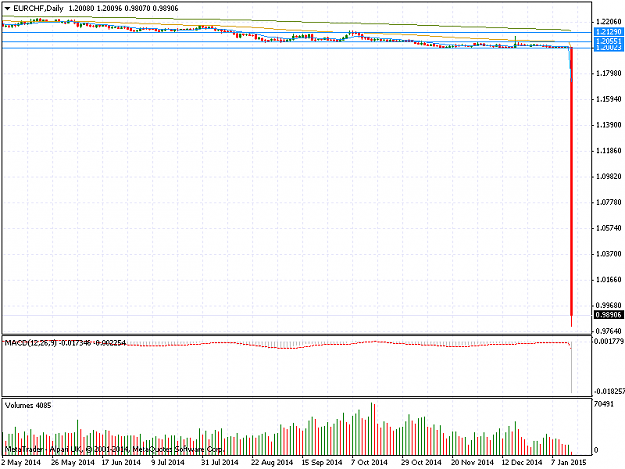
Task: Select the EURCHF,Daily chart title text
Action: [x=38, y=8]
